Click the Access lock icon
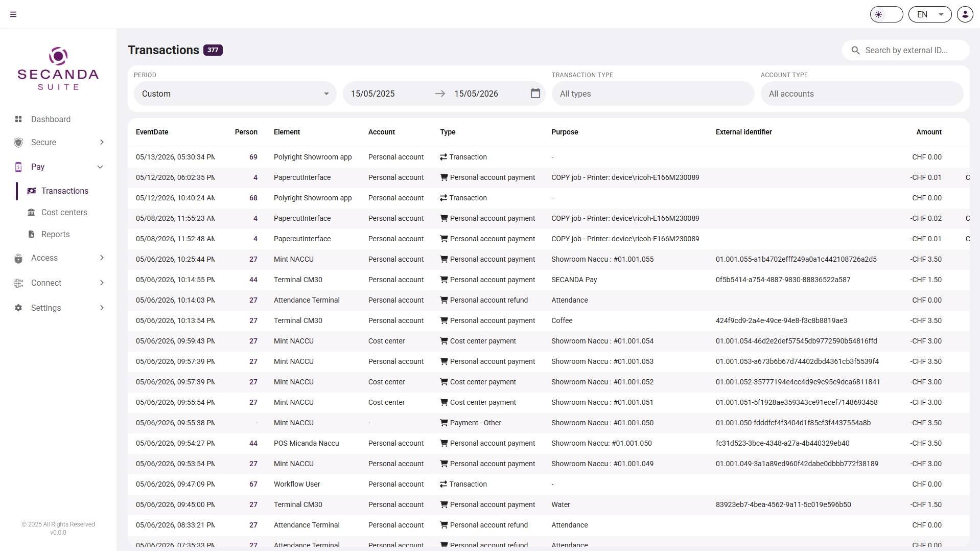 pos(18,258)
